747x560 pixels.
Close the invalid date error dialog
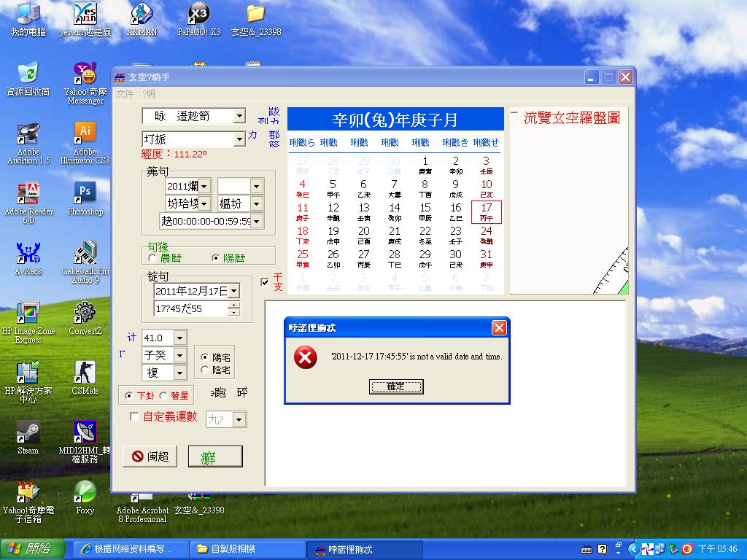pyautogui.click(x=499, y=327)
